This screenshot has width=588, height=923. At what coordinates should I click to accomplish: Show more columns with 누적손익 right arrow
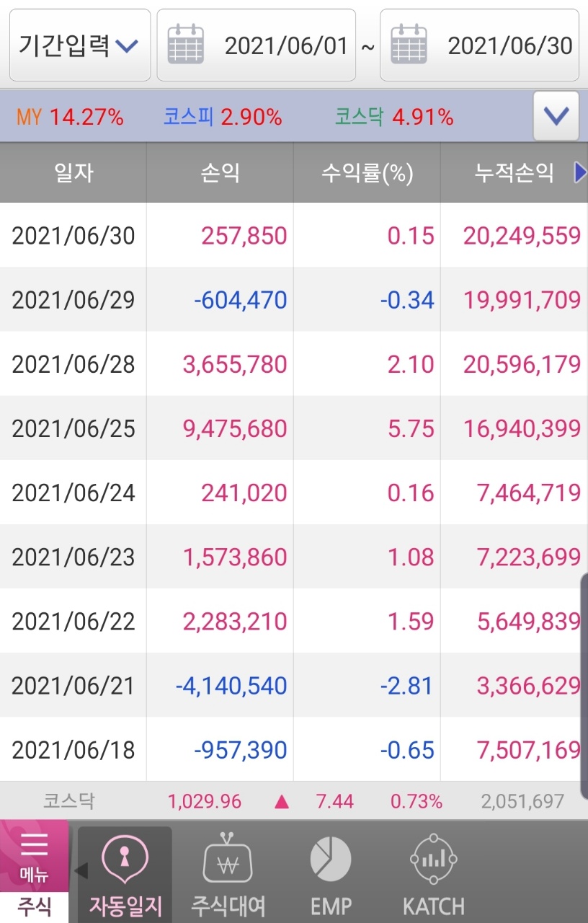point(580,172)
